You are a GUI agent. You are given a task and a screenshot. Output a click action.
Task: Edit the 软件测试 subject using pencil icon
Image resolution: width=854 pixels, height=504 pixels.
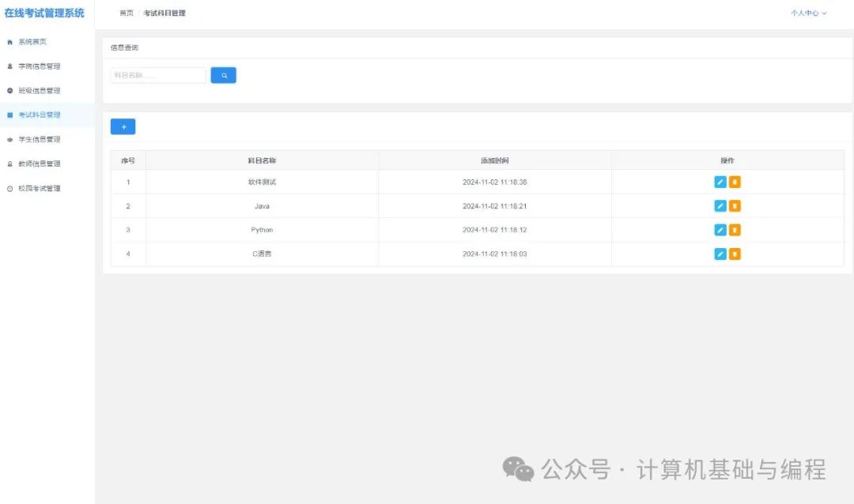tap(719, 181)
